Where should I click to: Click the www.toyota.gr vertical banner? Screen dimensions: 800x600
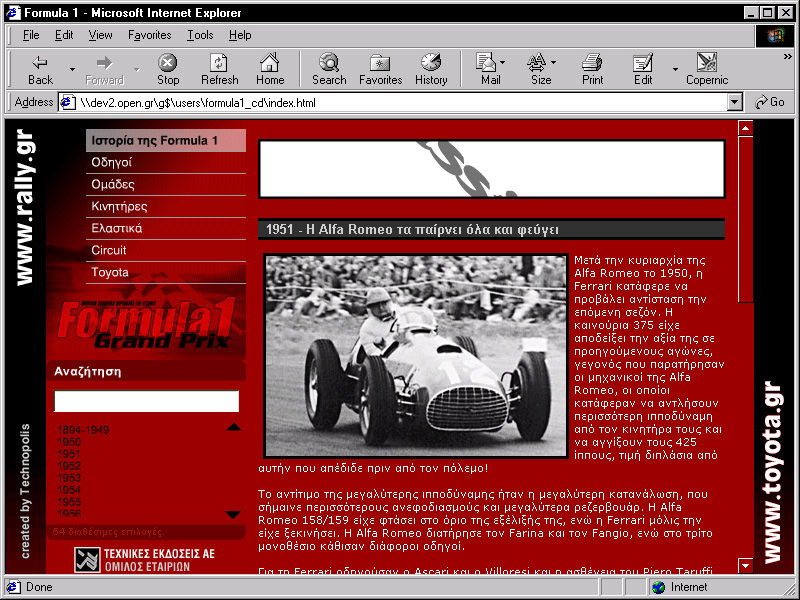tap(773, 472)
